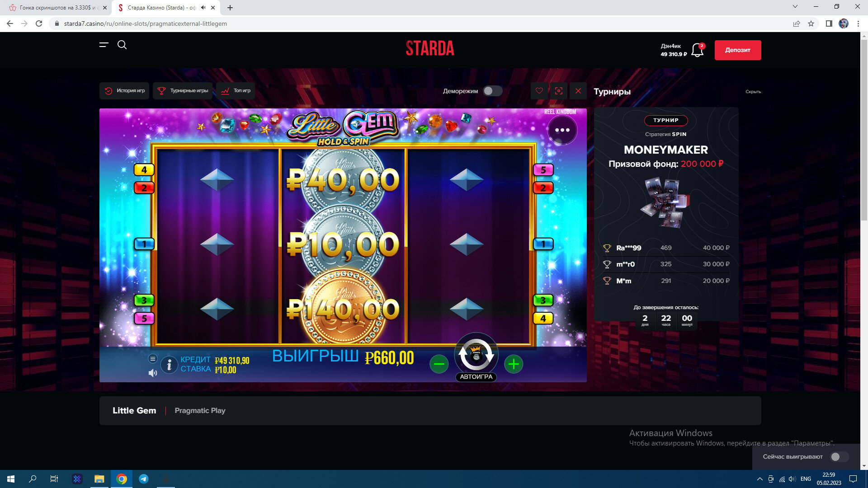Click the red Депозит button
The image size is (868, 488).
[x=737, y=50]
